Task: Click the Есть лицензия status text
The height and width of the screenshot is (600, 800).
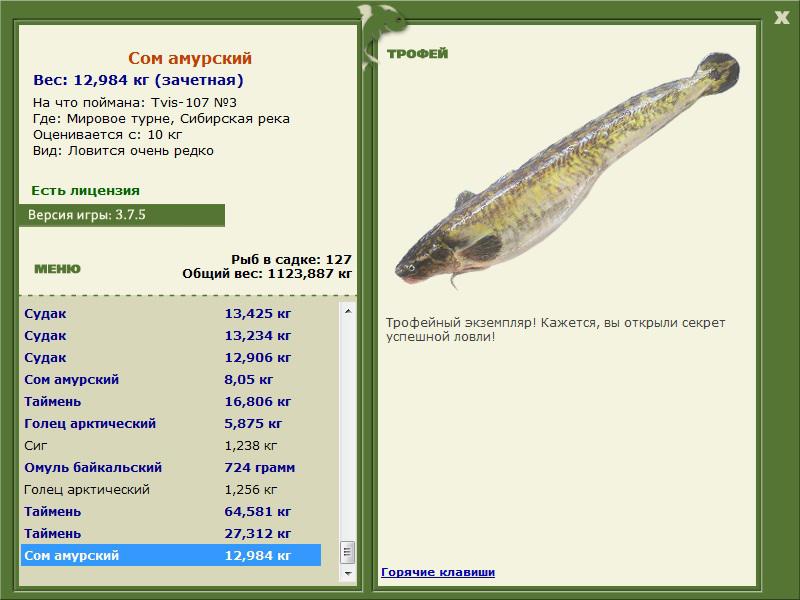Action: click(x=85, y=190)
